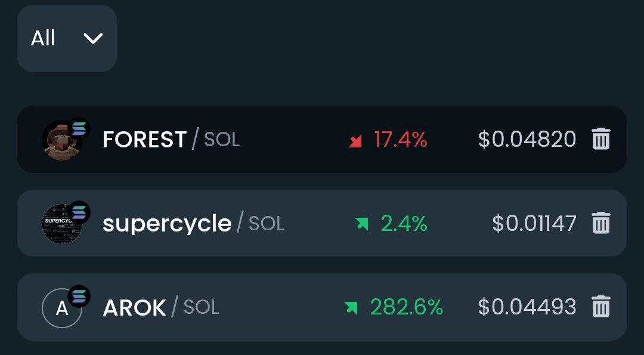Click the supercycle token logo

(62, 224)
